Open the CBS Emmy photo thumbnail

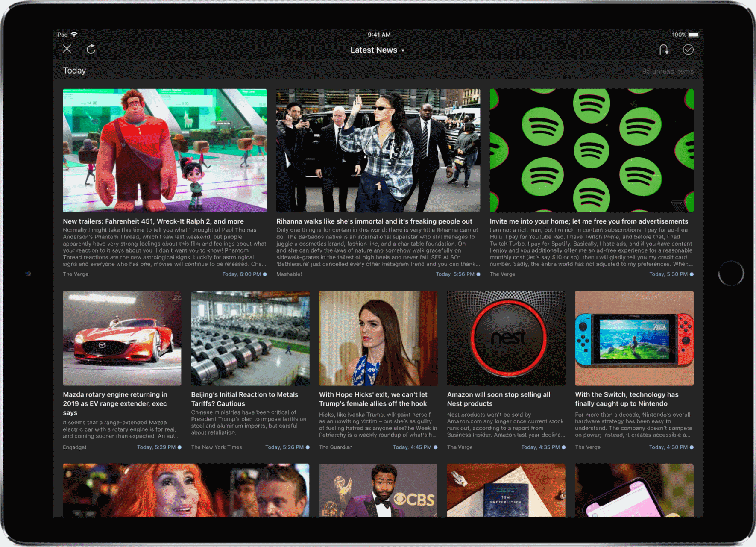click(x=378, y=490)
